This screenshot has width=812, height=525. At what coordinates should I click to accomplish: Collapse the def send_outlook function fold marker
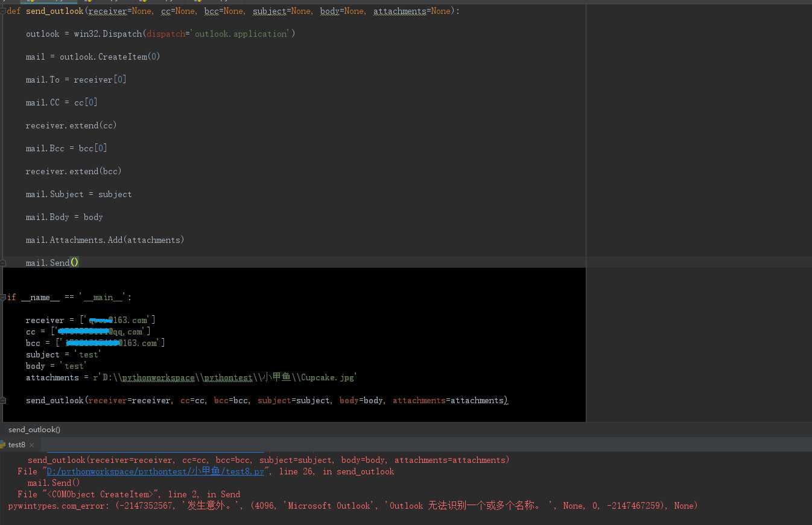tap(3, 11)
